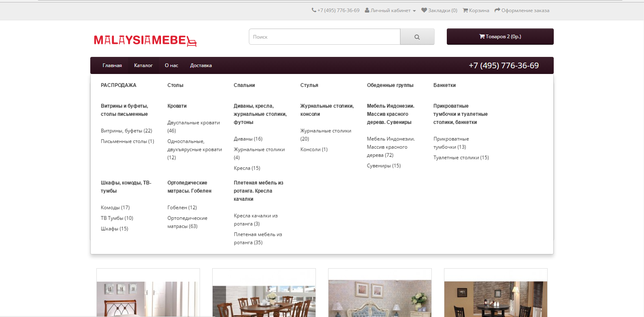The height and width of the screenshot is (317, 644).
Task: Open the Товаров 2 (0р.) cart dropdown
Action: pyautogui.click(x=500, y=37)
